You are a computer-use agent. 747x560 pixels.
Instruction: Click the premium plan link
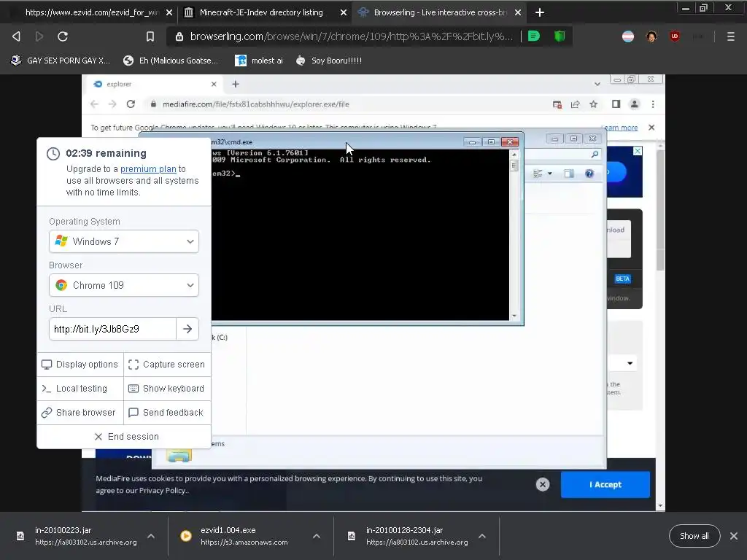tap(148, 169)
